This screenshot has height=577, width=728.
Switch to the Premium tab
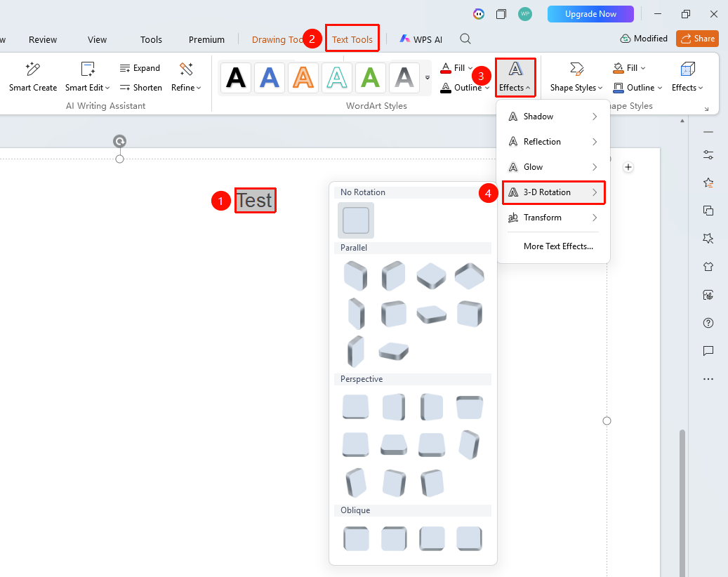click(206, 39)
